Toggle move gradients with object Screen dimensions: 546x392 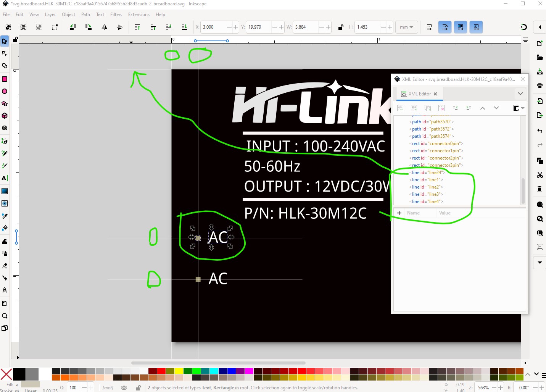pos(461,27)
